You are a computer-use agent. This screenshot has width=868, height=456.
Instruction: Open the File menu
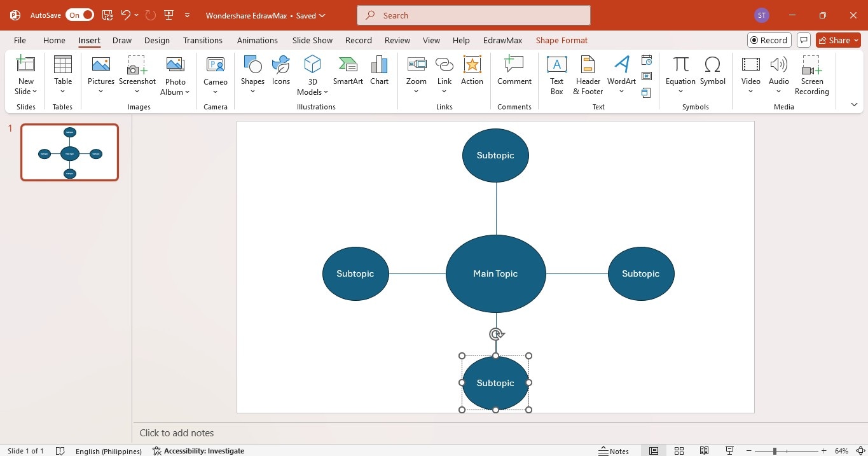click(x=20, y=40)
